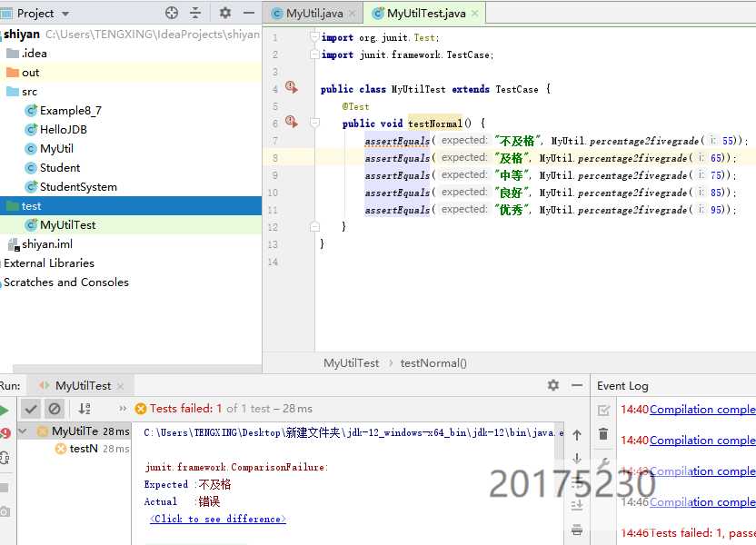
Task: Toggle show passed tests checkmark
Action: [x=31, y=409]
